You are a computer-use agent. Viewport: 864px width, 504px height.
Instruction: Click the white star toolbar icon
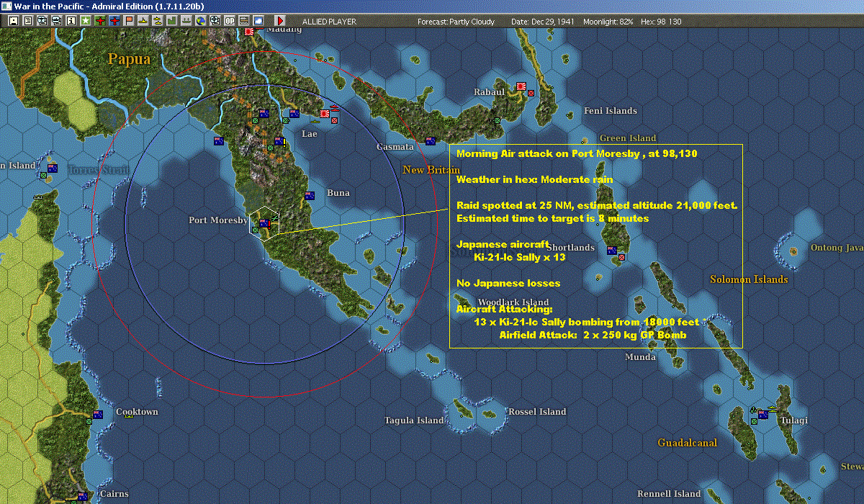point(86,21)
